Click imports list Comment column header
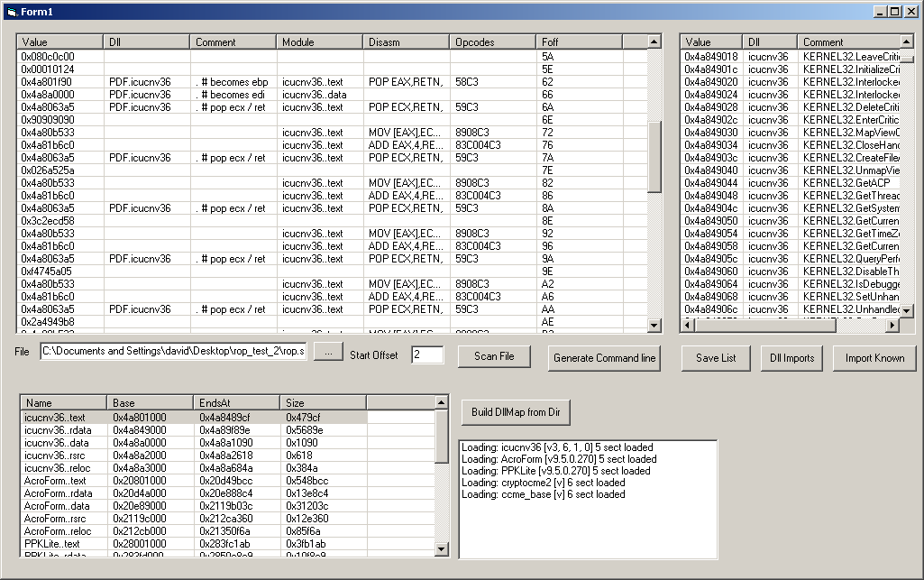Image resolution: width=924 pixels, height=580 pixels. 849,41
